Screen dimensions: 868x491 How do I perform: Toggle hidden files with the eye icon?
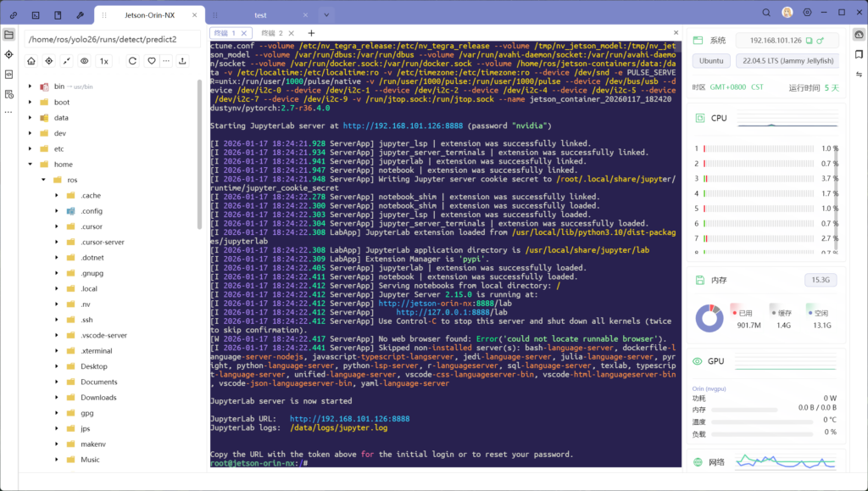coord(84,61)
